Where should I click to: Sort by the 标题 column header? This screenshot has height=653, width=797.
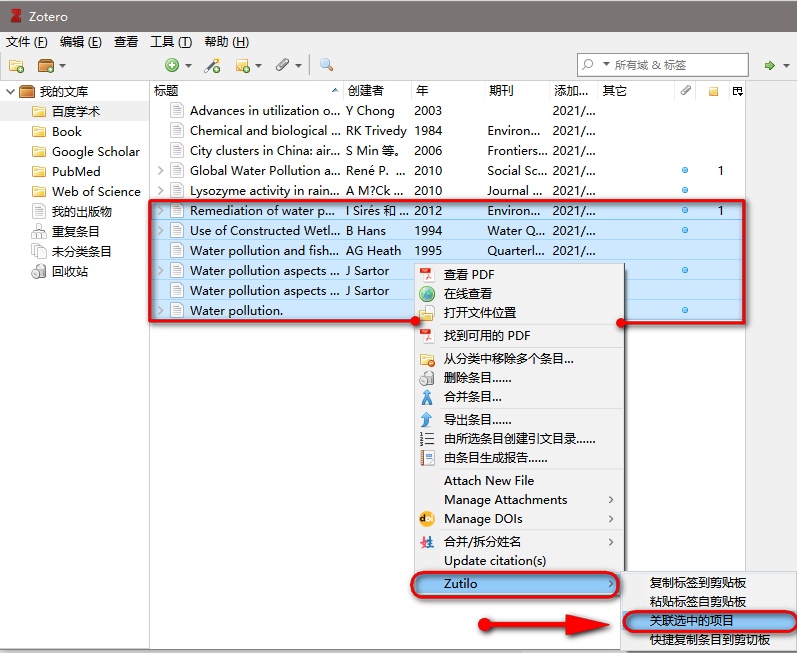(247, 91)
